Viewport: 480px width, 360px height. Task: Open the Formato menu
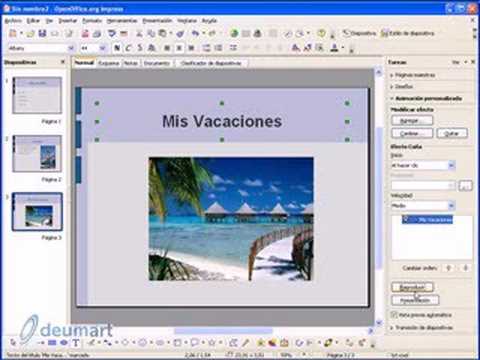coord(92,21)
